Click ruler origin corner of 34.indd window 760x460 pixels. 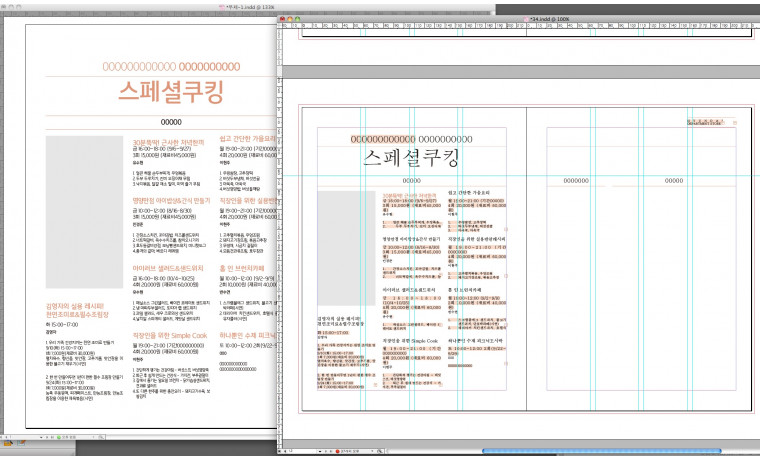tap(280, 25)
